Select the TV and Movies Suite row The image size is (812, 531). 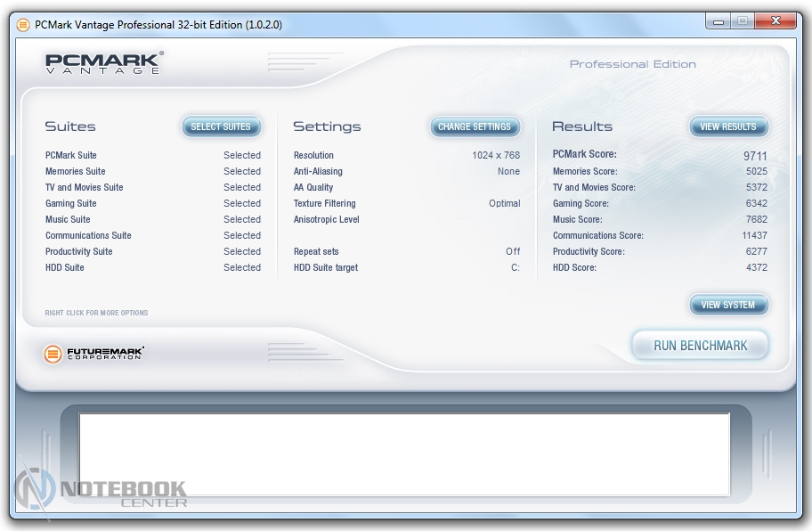(x=85, y=187)
